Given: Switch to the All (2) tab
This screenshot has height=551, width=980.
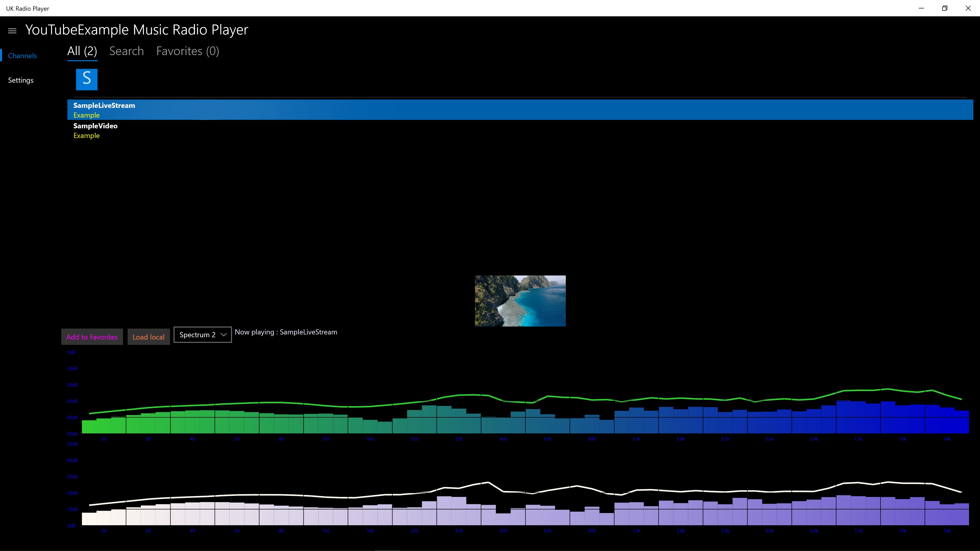Looking at the screenshot, I should click(x=82, y=51).
